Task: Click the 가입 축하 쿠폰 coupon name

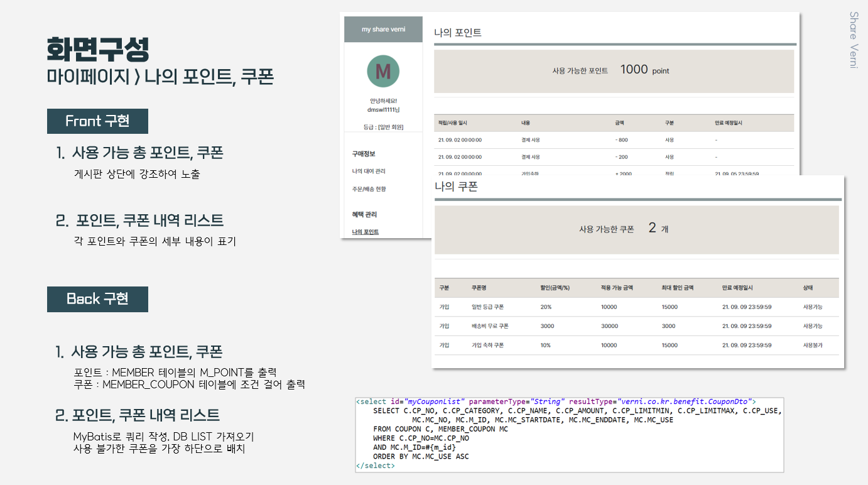Action: 487,346
